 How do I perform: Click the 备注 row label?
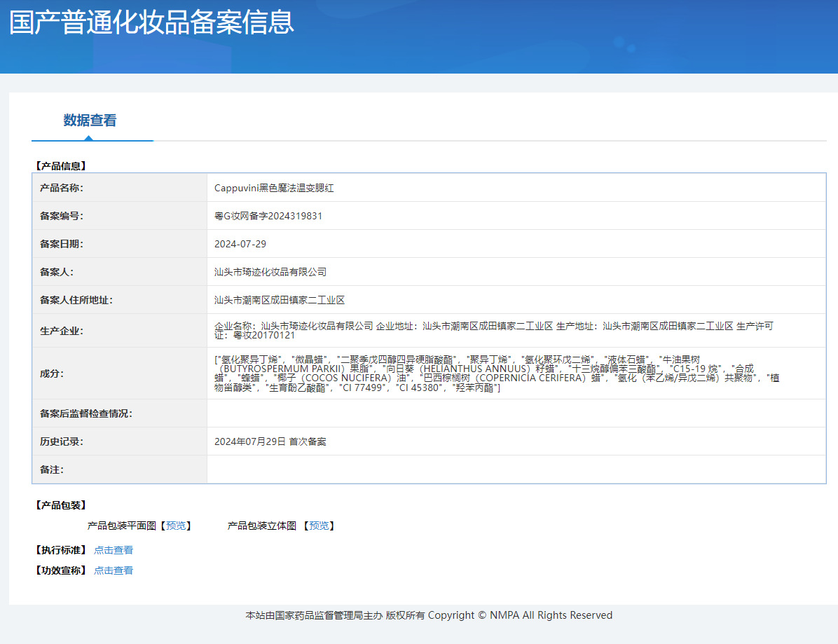pyautogui.click(x=52, y=470)
